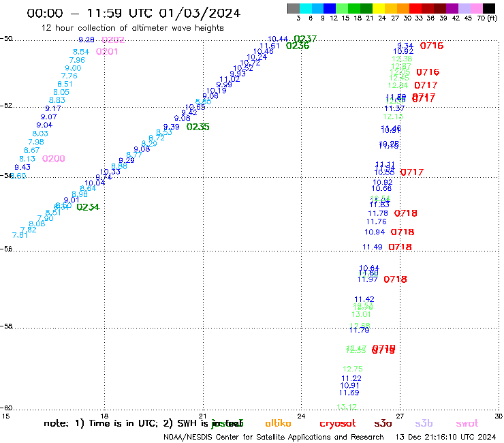The height and width of the screenshot is (443, 504).
Task: Click the s3a satellite legend label
Action: coord(383,423)
